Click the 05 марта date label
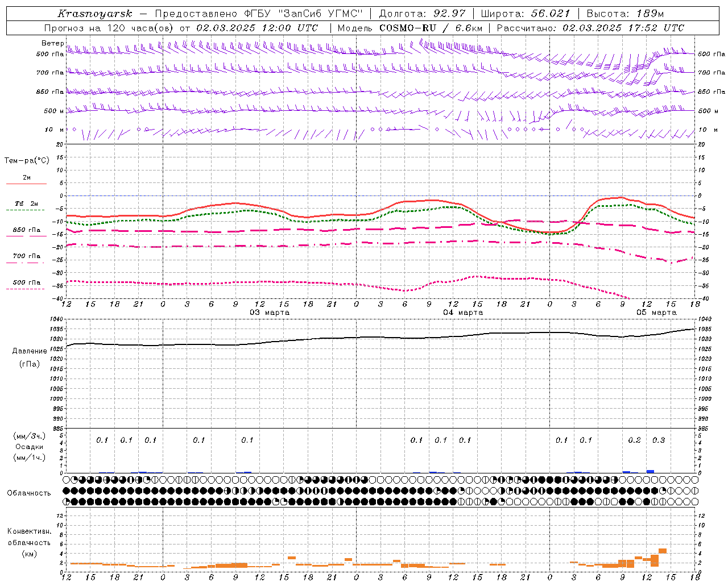The image size is (728, 582). [x=656, y=313]
